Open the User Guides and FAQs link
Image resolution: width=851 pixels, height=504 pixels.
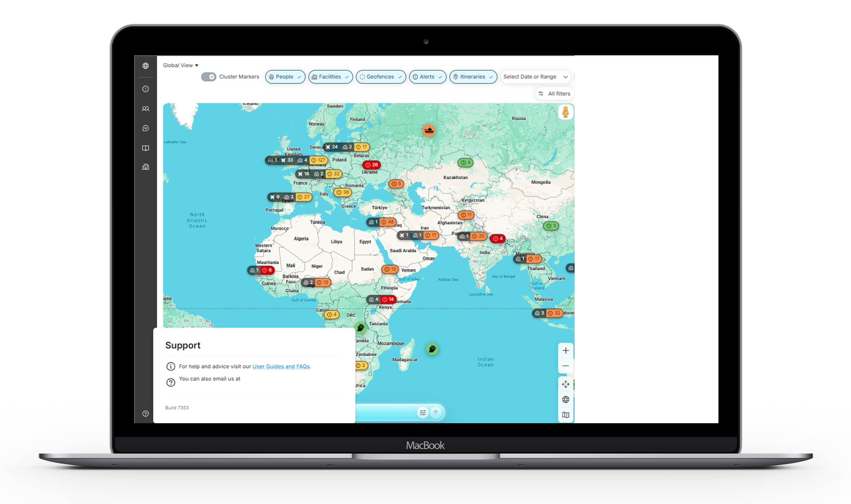(281, 366)
